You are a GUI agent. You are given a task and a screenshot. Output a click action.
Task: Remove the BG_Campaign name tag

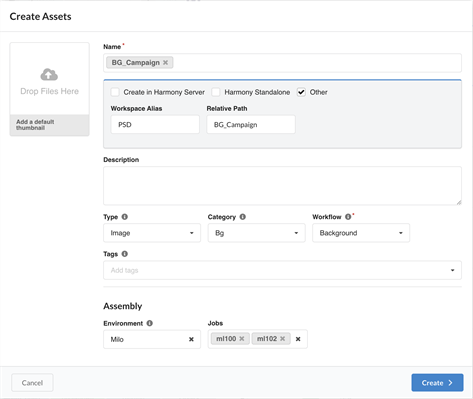165,63
